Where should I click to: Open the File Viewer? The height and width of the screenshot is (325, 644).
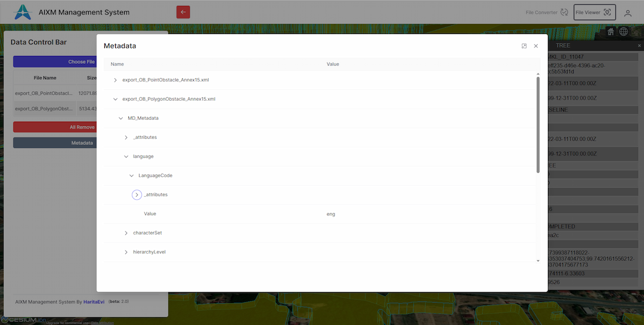pos(594,12)
